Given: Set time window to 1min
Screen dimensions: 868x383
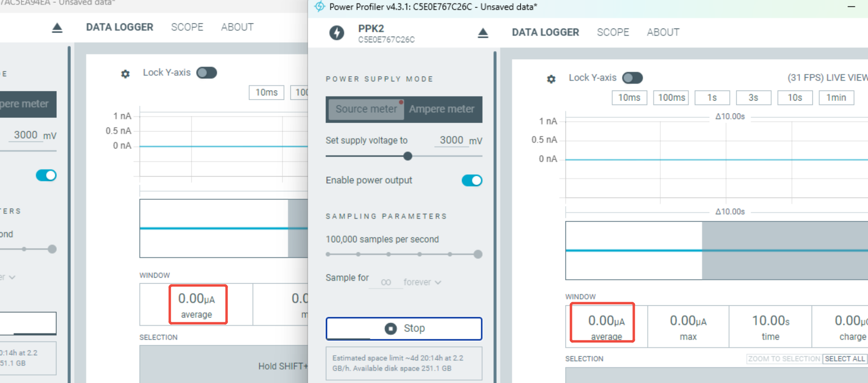Looking at the screenshot, I should point(836,98).
